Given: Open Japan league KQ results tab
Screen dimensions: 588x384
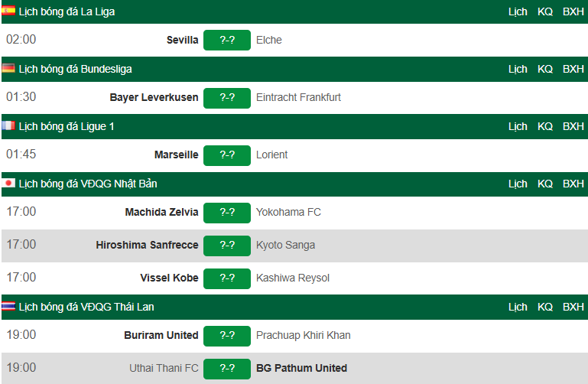Looking at the screenshot, I should (545, 184).
